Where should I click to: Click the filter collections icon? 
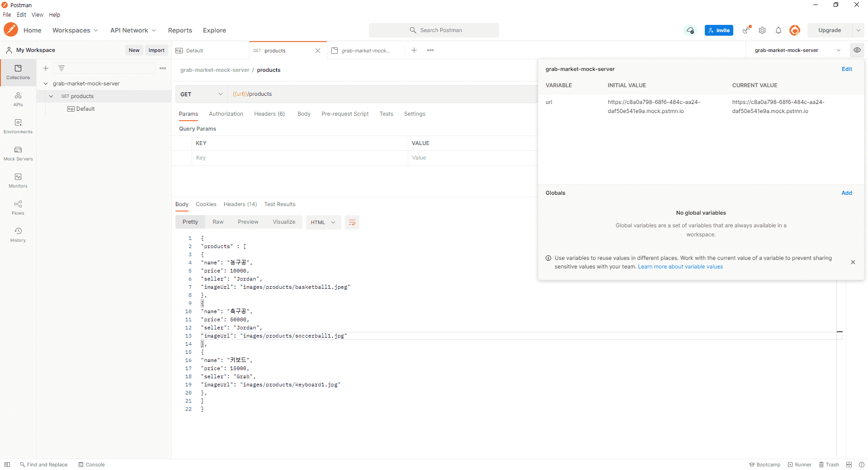tap(61, 68)
